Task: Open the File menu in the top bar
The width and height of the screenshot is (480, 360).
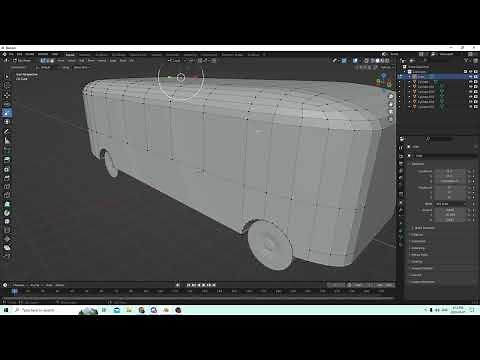Action: [11, 54]
